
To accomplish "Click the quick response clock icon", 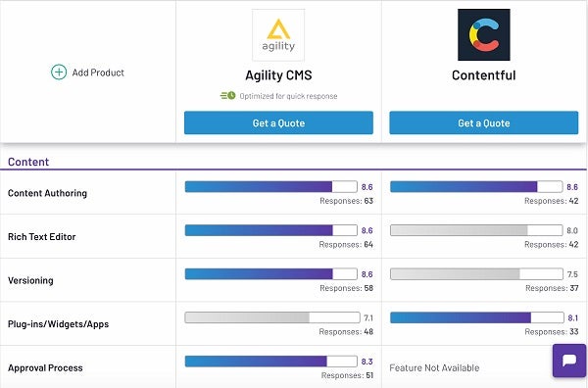I will (227, 96).
